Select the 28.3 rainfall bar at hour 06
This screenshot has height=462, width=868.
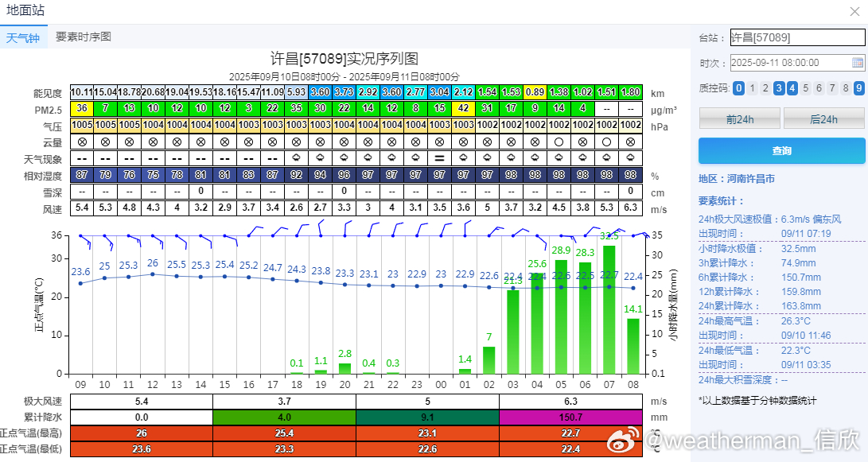[585, 318]
